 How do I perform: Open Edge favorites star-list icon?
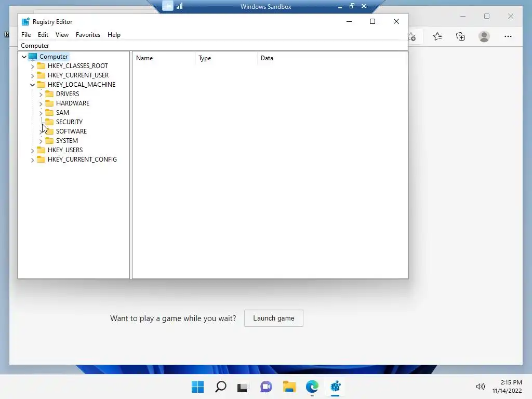coord(437,36)
